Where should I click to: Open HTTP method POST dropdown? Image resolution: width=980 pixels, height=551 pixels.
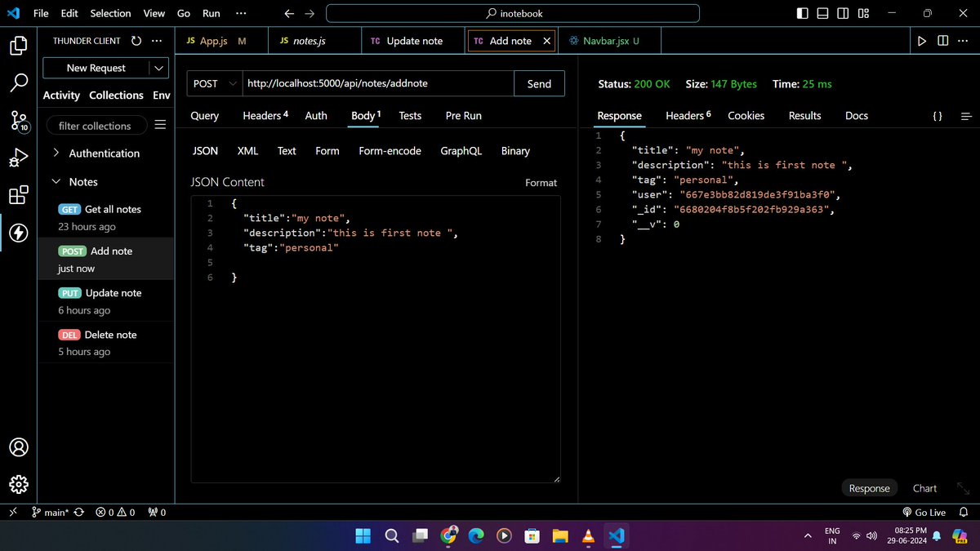(215, 83)
